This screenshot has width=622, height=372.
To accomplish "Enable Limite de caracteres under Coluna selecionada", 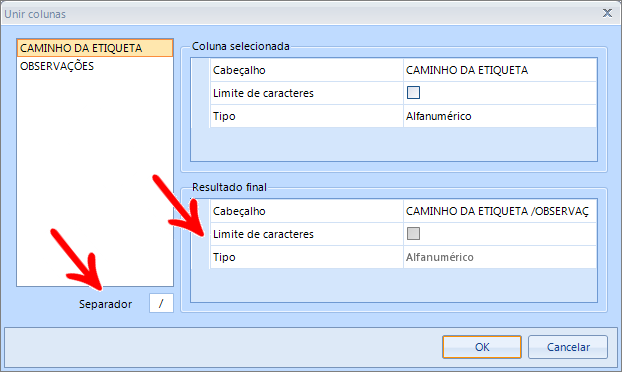I will 413,93.
